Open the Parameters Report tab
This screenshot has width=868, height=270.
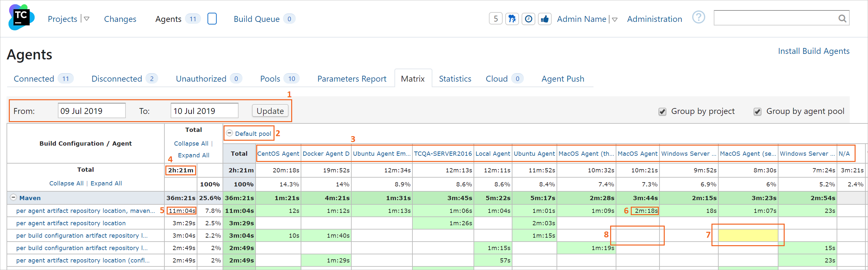pos(351,79)
